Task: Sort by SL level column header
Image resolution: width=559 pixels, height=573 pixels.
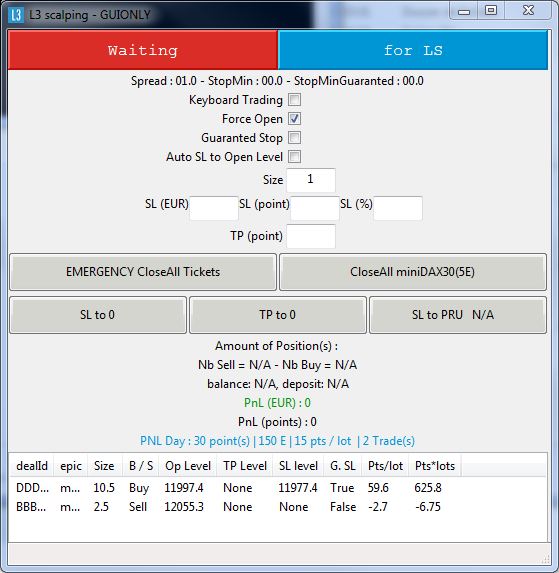Action: coord(298,466)
